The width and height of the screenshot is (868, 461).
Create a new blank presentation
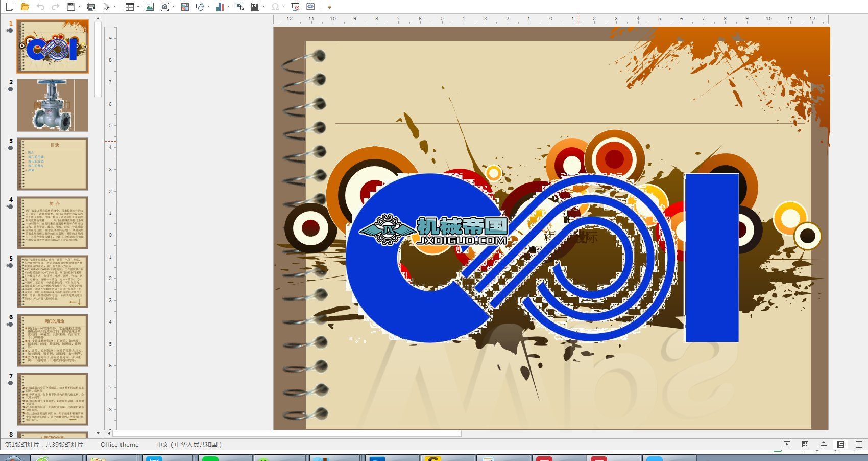pos(9,7)
